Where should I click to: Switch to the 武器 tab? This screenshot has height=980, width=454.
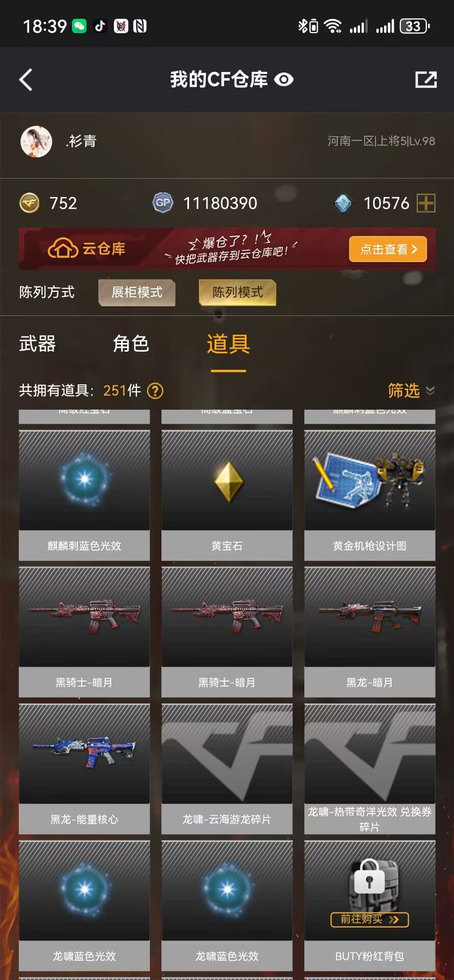[x=37, y=344]
